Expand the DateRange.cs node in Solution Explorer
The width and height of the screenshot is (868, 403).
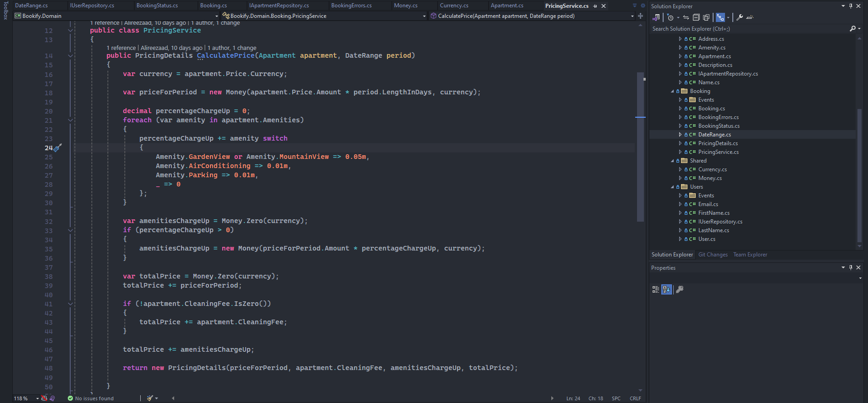680,135
